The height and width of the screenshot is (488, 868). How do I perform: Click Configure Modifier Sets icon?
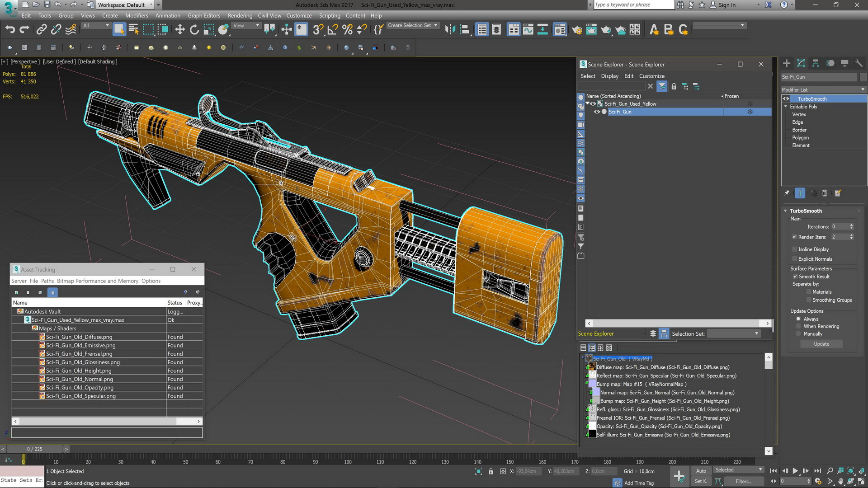tap(838, 193)
